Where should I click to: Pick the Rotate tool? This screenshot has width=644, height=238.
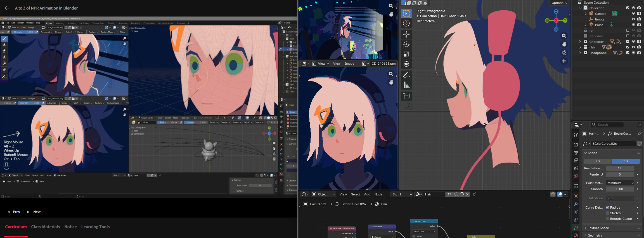tap(406, 44)
